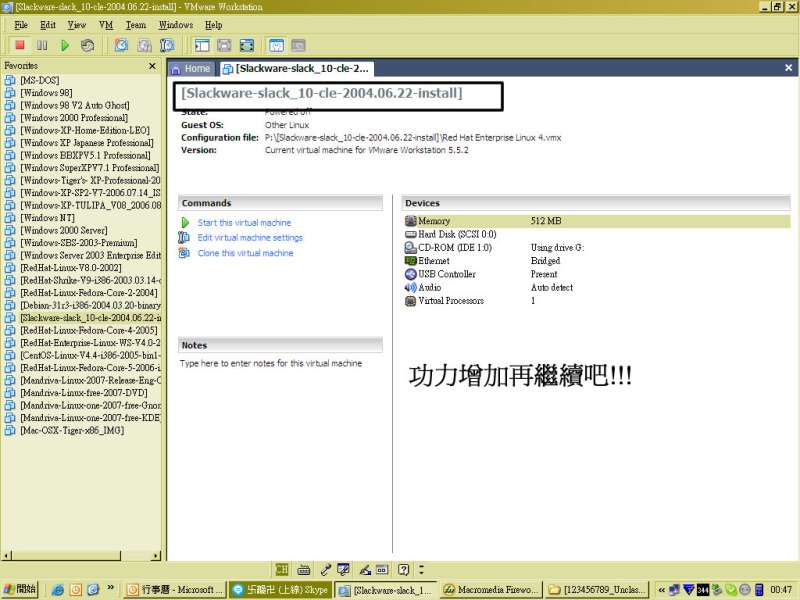
Task: Click the Reset virtual machine toolbar icon
Action: [x=88, y=45]
